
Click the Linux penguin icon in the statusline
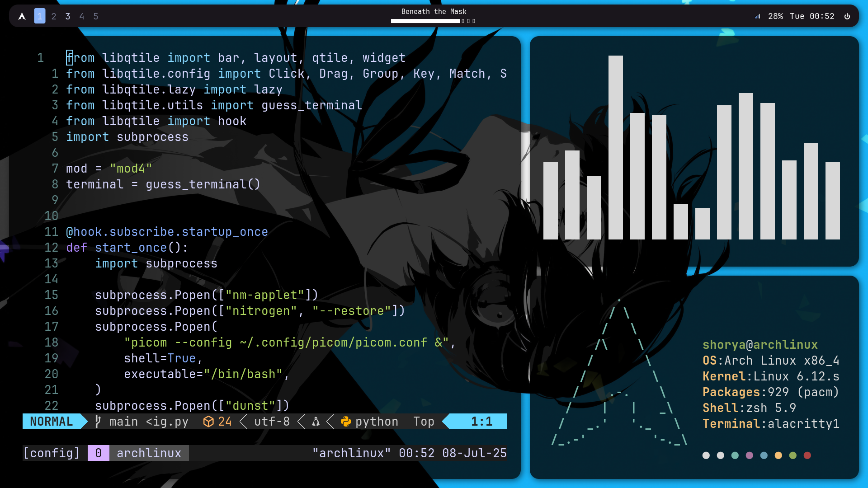click(316, 422)
